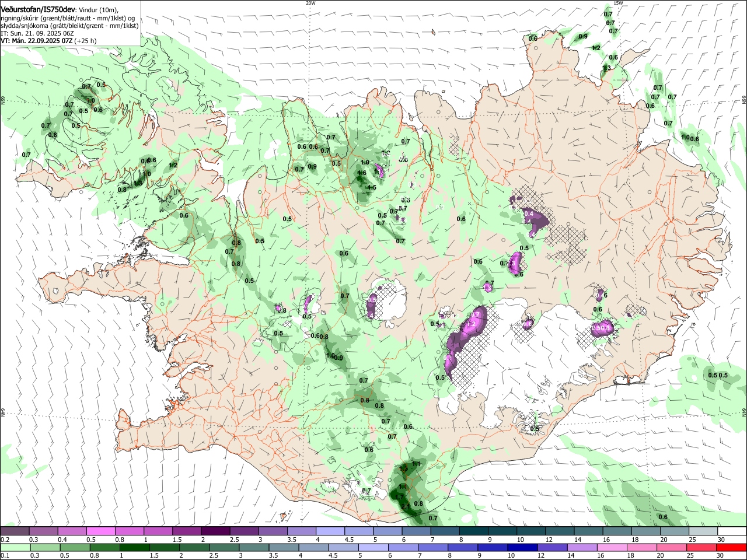This screenshot has width=747, height=560.
Task: Click the pure red rain swatch labeled 30
Action: point(731,547)
